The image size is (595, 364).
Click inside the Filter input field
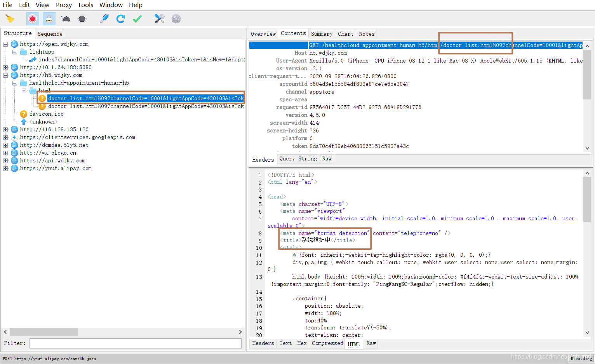coord(136,343)
